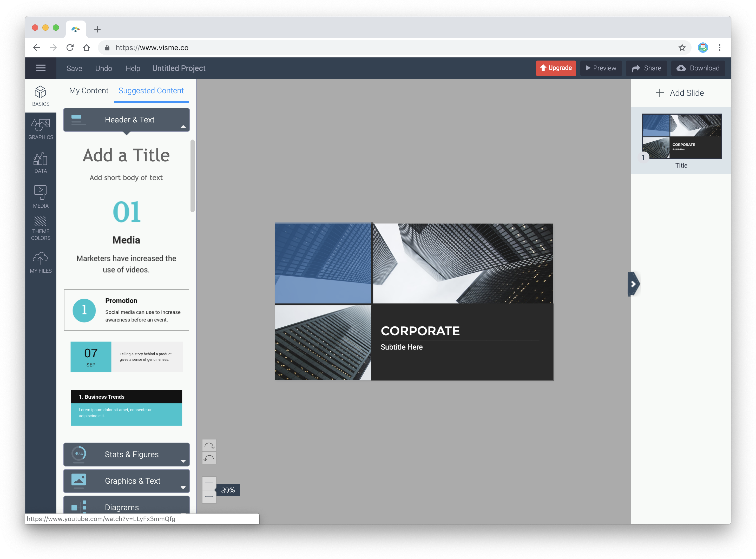This screenshot has width=756, height=559.
Task: Click the redo arrow on canvas
Action: point(209,446)
